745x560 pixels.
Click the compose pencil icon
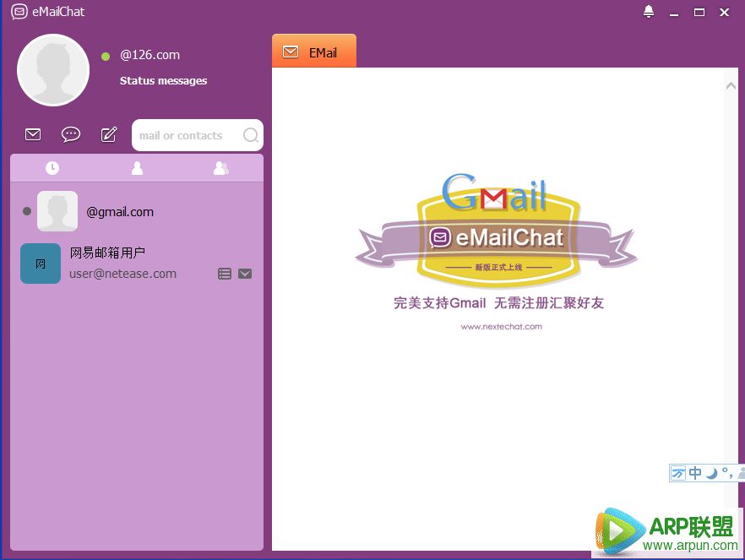coord(109,135)
